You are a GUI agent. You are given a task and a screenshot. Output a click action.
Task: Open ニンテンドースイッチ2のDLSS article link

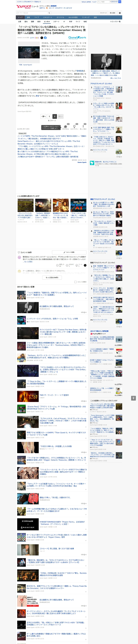tap(52, 319)
